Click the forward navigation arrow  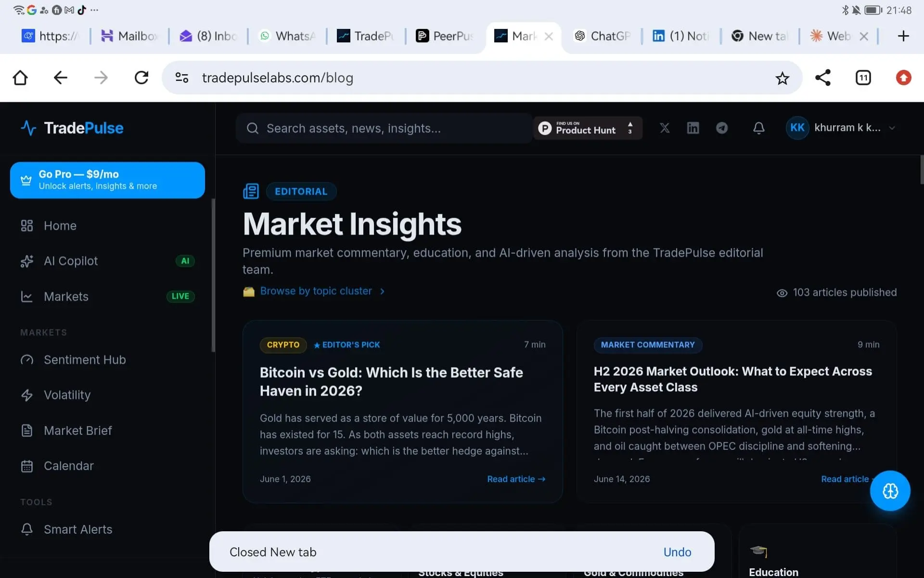(101, 78)
